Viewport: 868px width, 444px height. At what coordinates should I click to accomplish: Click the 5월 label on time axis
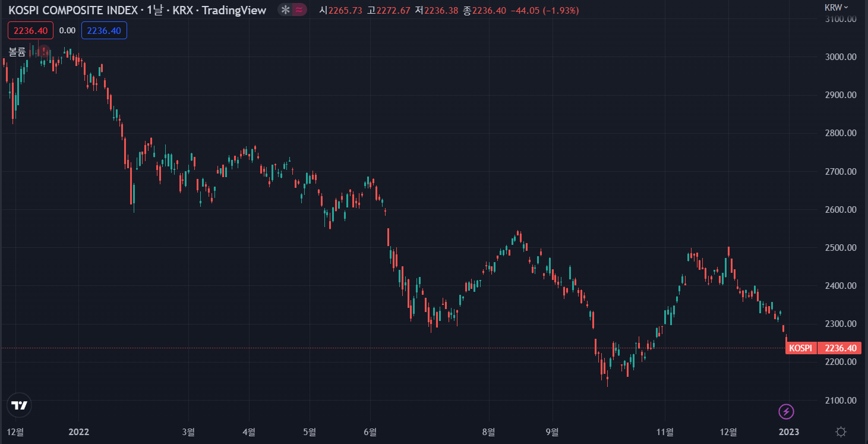click(309, 432)
